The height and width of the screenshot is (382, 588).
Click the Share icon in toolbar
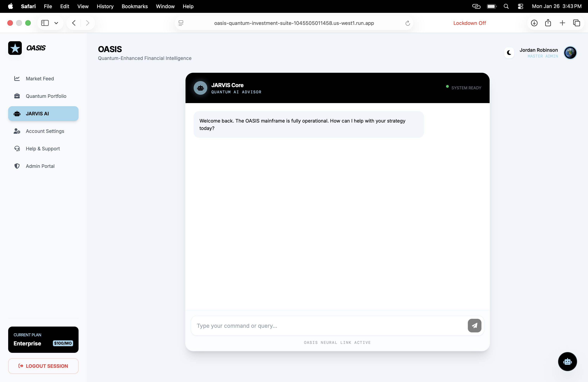coord(548,23)
